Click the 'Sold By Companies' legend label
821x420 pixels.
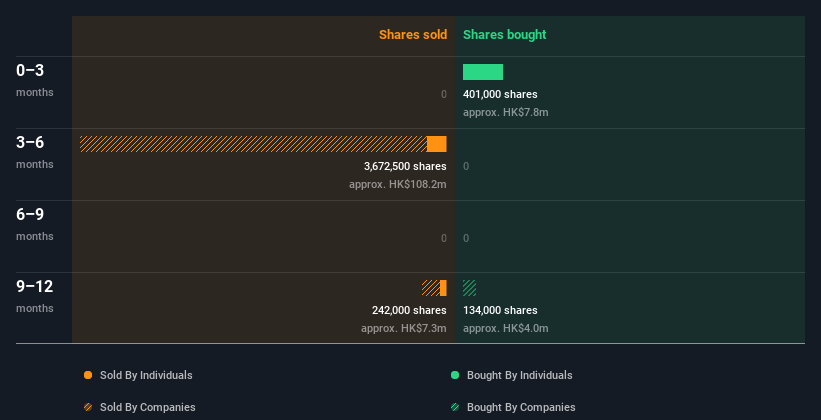148,407
